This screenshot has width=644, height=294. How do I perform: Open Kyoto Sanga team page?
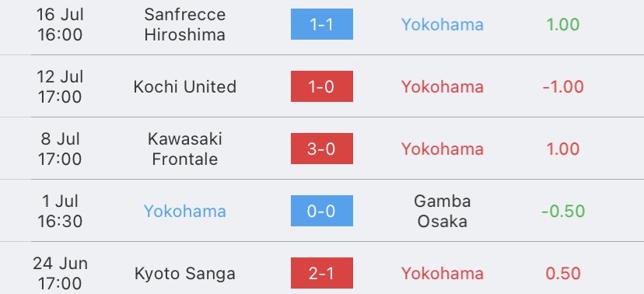click(x=185, y=274)
